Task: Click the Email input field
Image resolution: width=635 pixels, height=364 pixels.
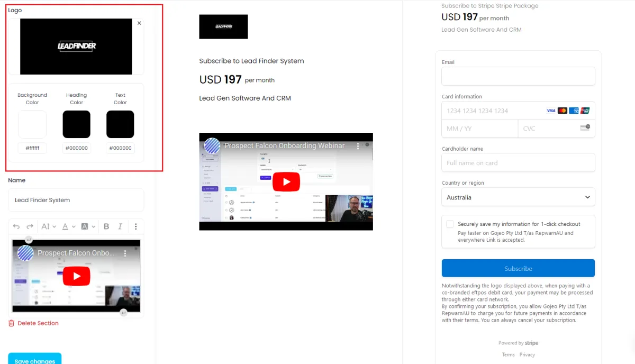Action: (518, 76)
